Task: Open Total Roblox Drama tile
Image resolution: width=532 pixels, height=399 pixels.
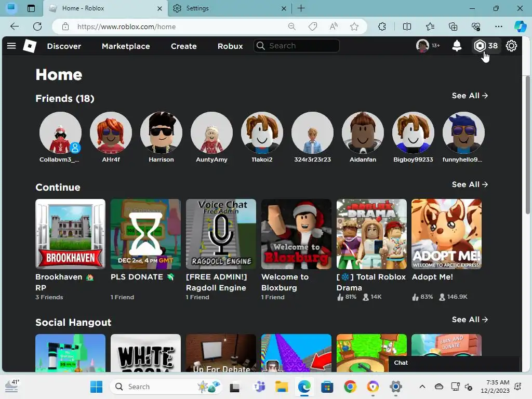Action: click(x=371, y=234)
